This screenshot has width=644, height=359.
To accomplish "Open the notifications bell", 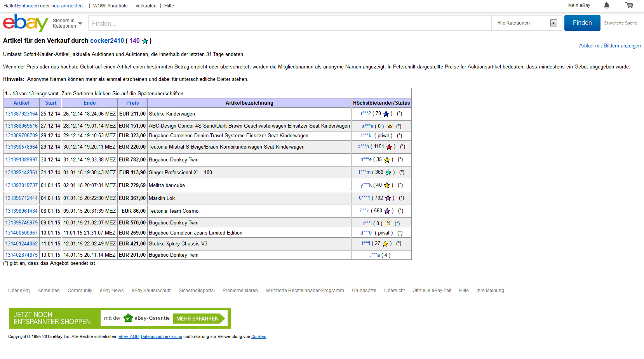I will click(607, 5).
